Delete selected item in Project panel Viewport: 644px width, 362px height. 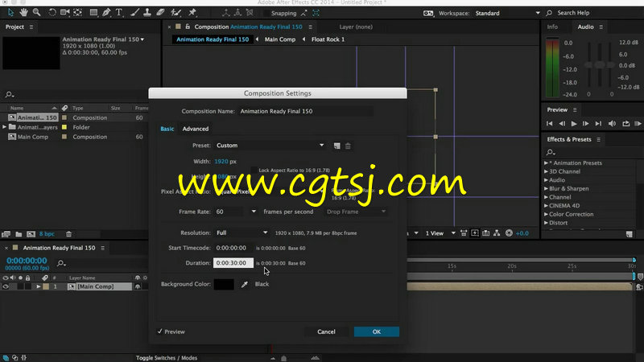pyautogui.click(x=69, y=233)
